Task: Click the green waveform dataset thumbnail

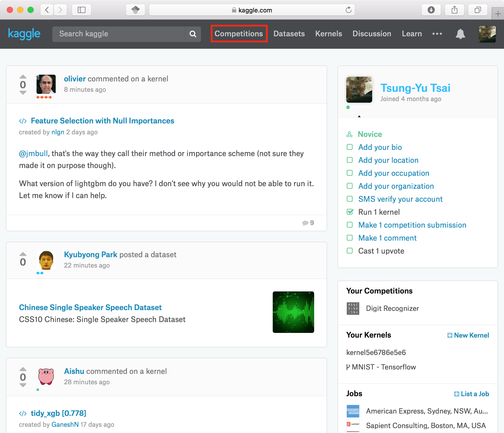Action: click(293, 312)
